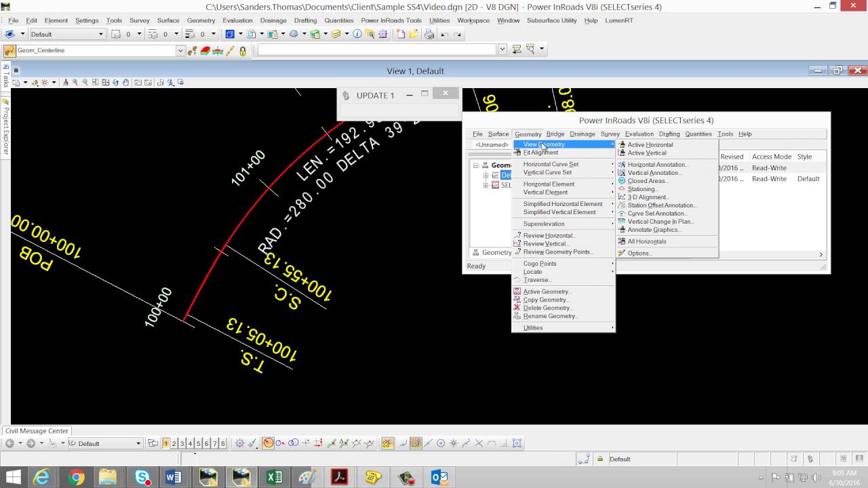Toggle view 3 button in bottom toolbar

pyautogui.click(x=182, y=443)
